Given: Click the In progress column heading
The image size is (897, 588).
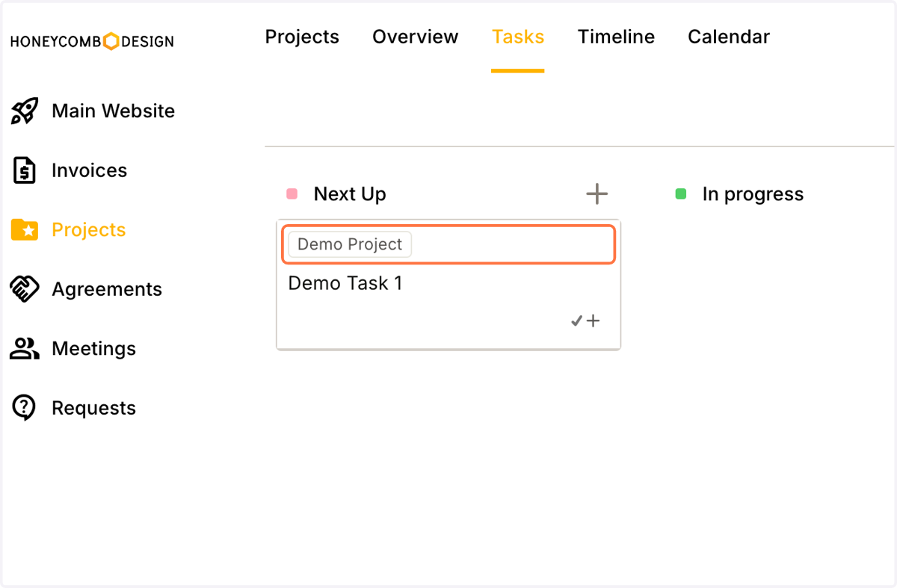Looking at the screenshot, I should [x=753, y=194].
